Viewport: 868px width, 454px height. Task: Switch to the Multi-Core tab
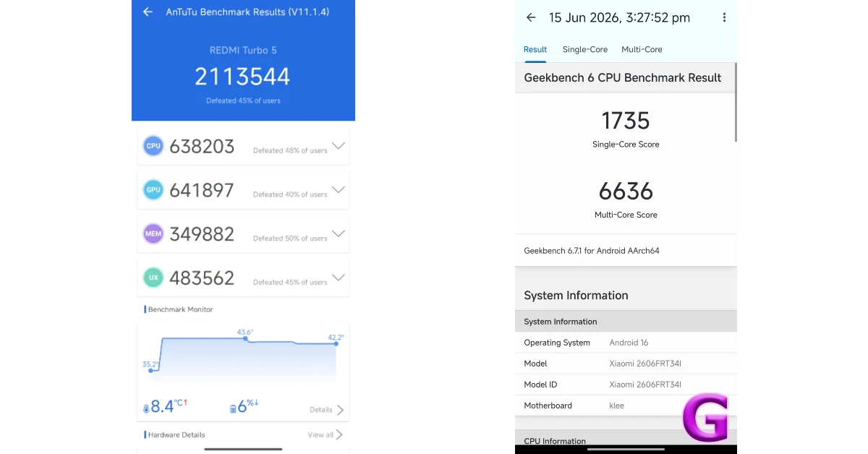coord(642,49)
